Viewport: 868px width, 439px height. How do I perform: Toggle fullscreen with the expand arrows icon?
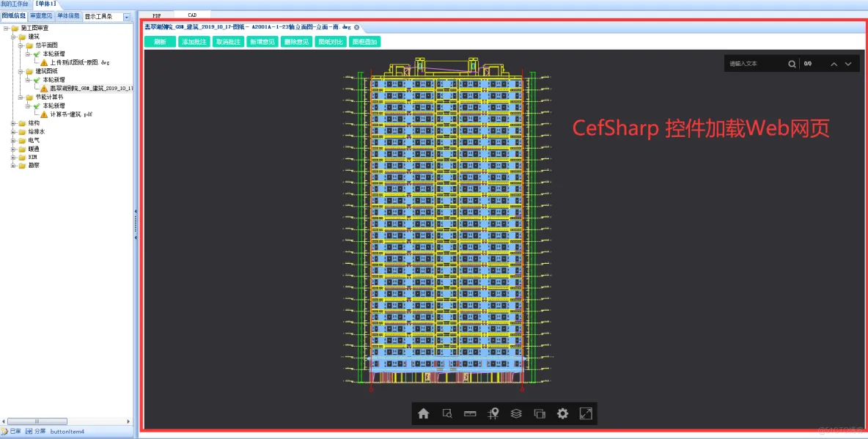[586, 413]
